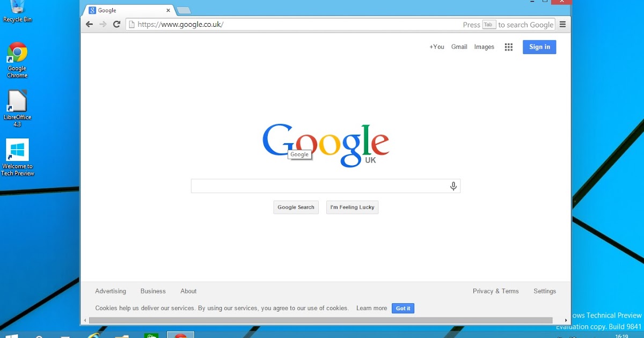Select the Google Chrome desktop shortcut
The image size is (644, 338).
click(17, 60)
